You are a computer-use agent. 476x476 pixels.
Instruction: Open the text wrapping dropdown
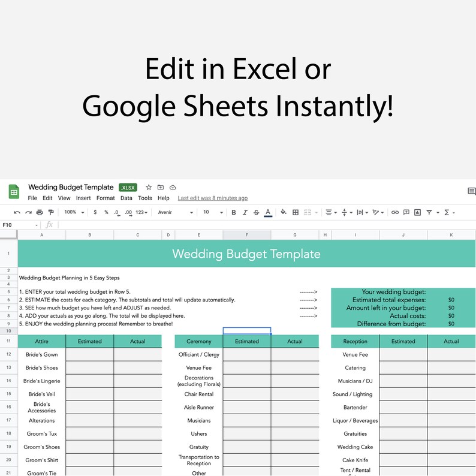[x=362, y=212]
